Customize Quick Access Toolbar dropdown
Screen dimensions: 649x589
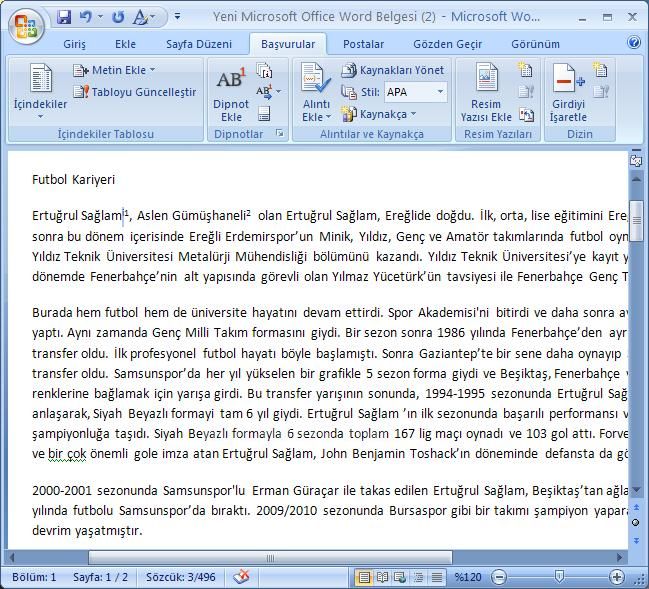click(x=177, y=17)
